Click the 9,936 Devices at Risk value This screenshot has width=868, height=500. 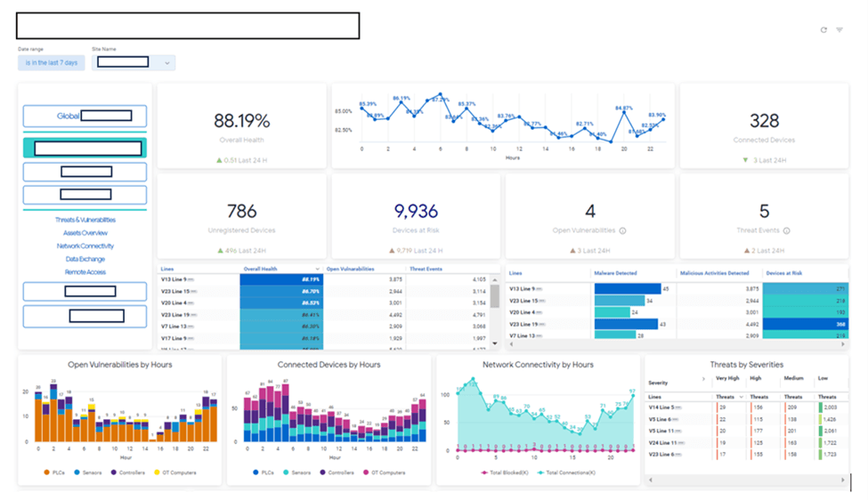point(416,211)
